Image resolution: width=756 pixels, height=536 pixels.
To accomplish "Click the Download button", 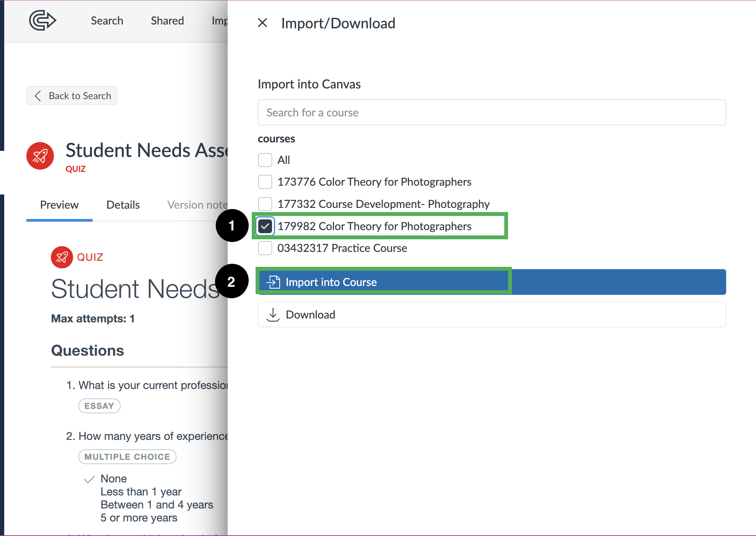I will tap(492, 315).
